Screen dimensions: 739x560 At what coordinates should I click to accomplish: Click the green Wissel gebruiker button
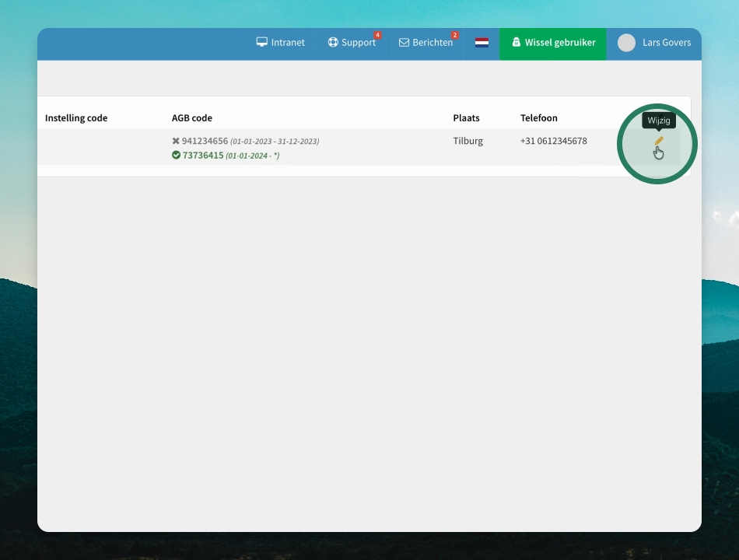[x=553, y=44]
